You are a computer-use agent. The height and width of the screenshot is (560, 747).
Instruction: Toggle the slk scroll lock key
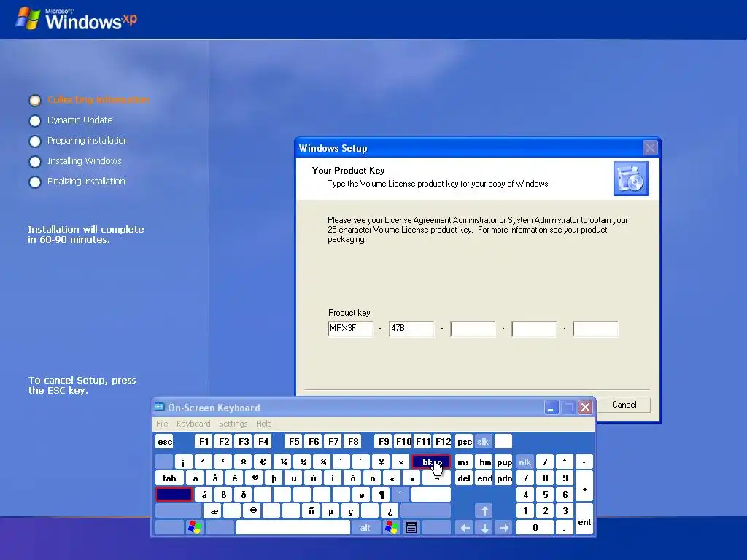pos(483,441)
